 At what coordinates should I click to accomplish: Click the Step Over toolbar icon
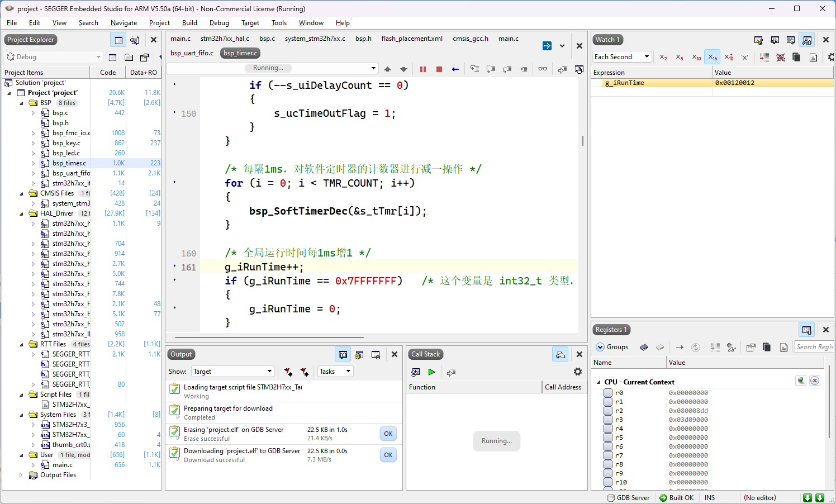(x=491, y=69)
